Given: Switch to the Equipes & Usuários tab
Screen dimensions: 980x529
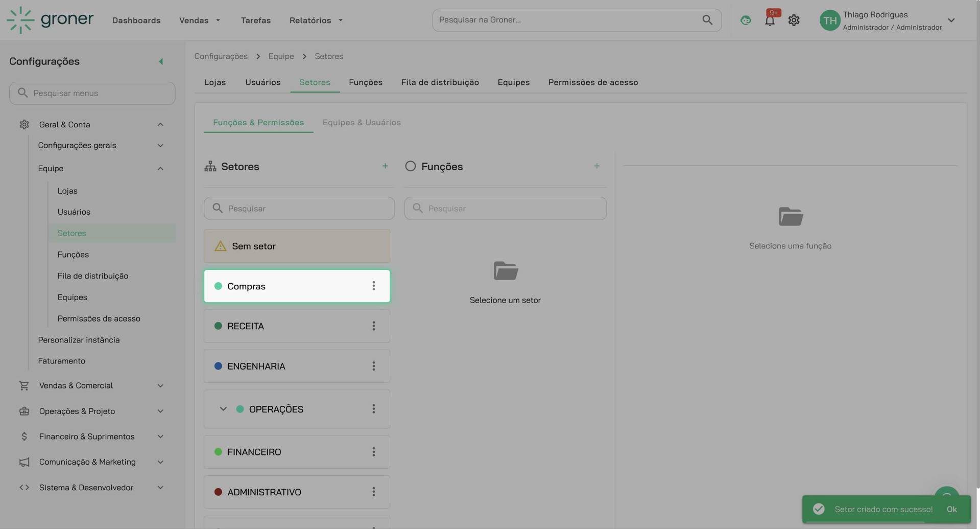Looking at the screenshot, I should pyautogui.click(x=362, y=122).
